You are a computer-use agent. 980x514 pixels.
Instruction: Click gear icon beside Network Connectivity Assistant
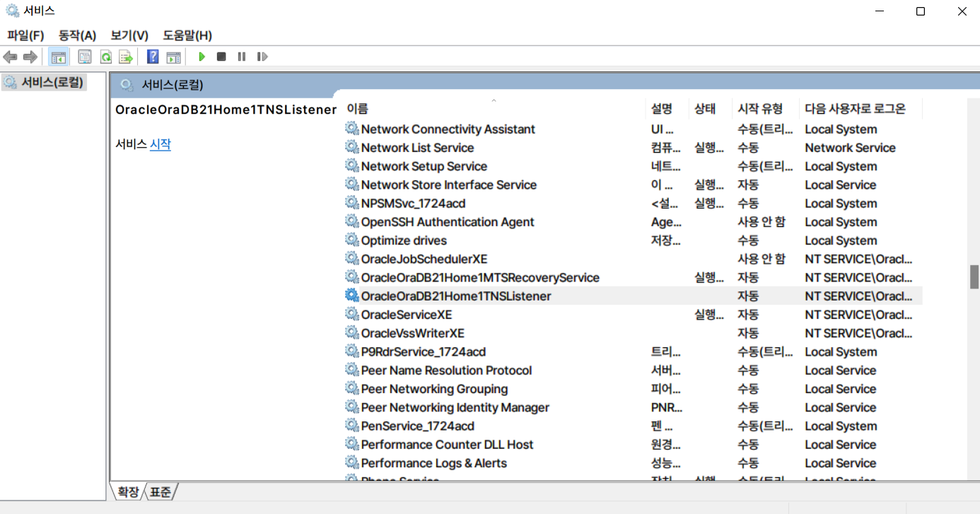click(x=351, y=129)
